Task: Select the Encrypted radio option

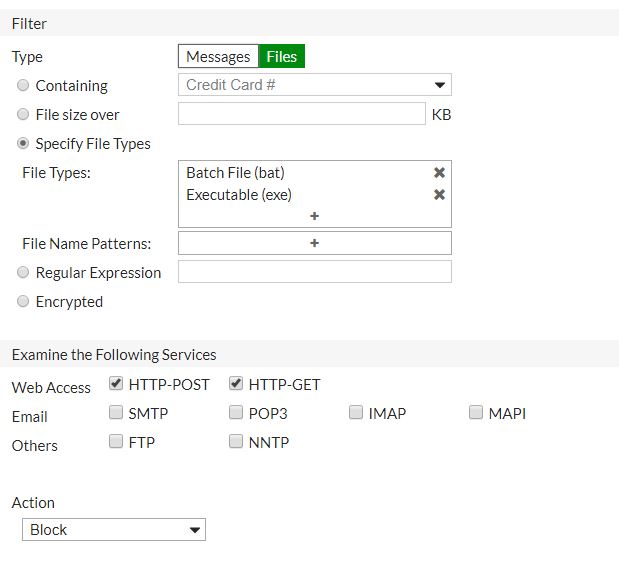Action: pyautogui.click(x=24, y=301)
